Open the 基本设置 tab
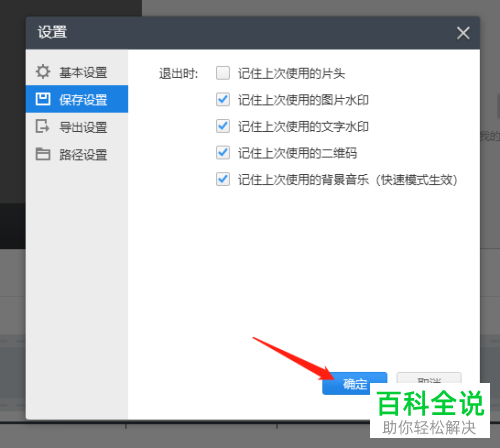This screenshot has height=448, width=500. tap(77, 72)
